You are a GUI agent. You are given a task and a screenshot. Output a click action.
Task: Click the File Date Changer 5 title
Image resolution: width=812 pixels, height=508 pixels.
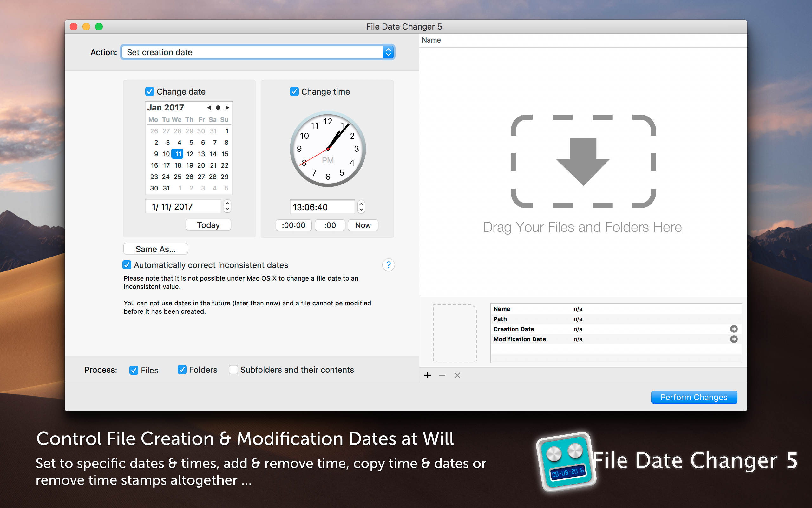pos(404,27)
